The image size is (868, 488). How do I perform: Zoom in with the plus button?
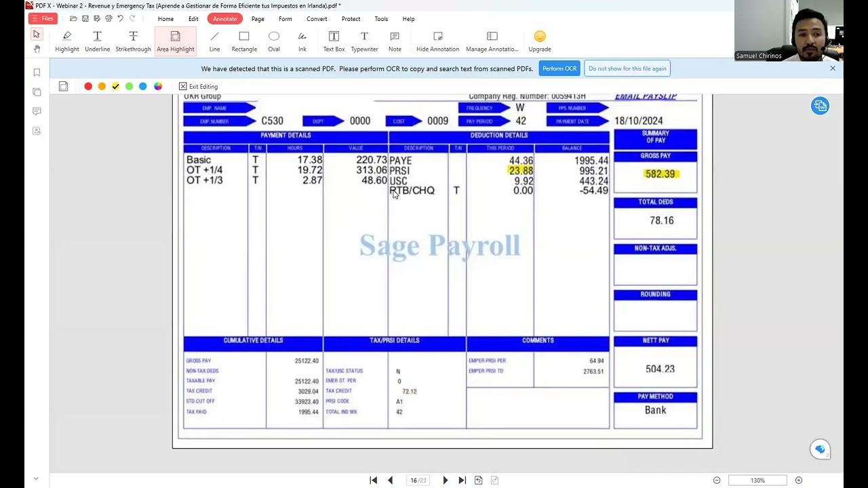799,481
